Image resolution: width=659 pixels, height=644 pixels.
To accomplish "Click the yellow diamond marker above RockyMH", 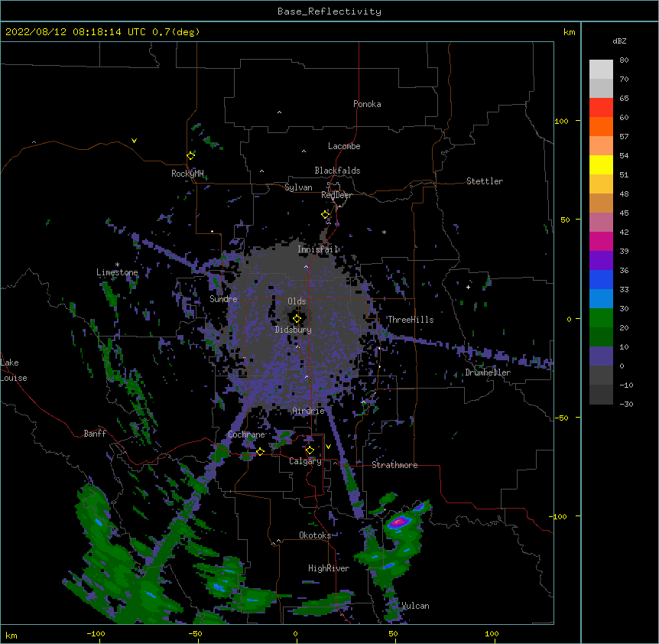I will (x=191, y=155).
